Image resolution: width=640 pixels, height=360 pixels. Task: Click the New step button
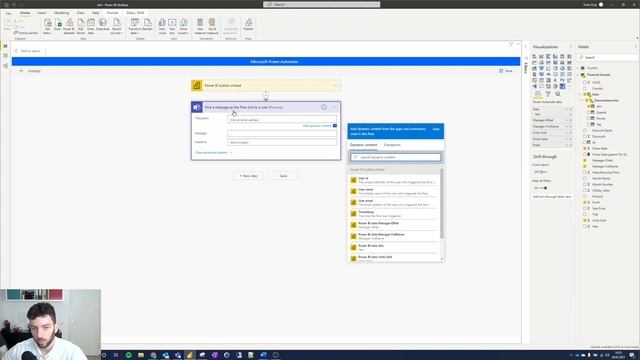coord(249,176)
